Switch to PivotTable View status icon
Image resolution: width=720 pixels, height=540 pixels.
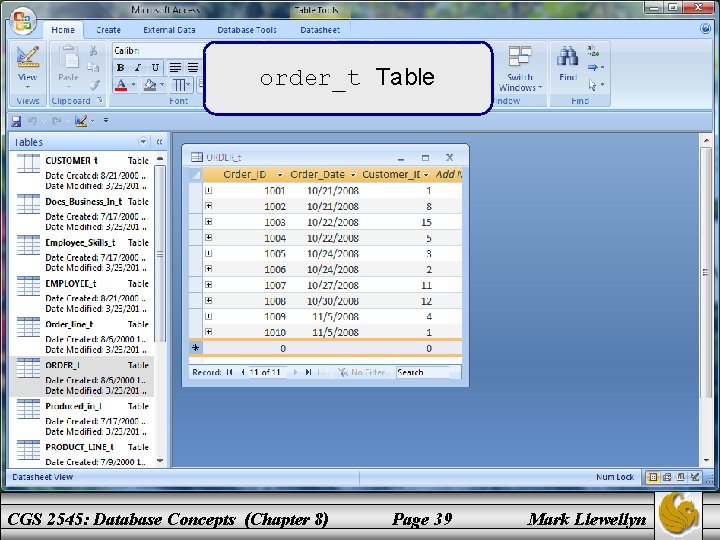[667, 477]
